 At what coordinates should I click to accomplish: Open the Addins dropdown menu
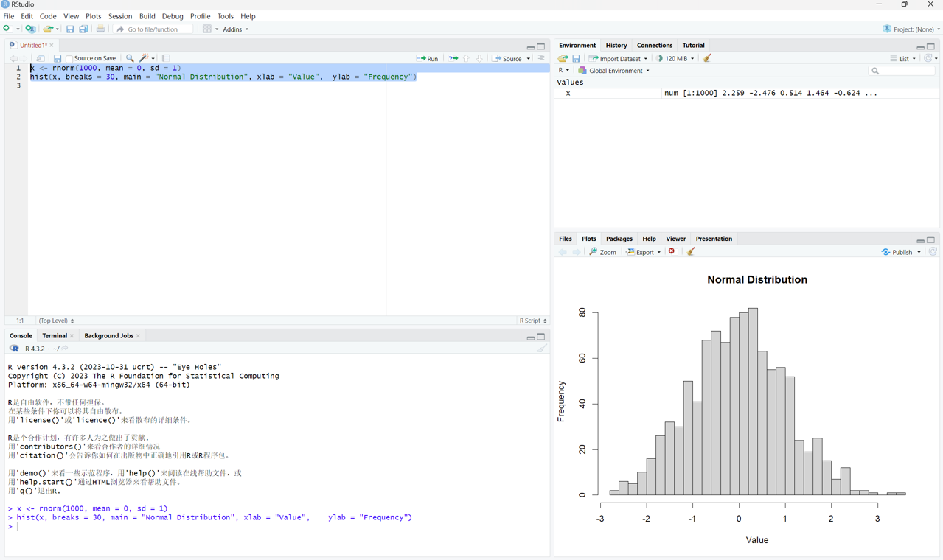click(x=235, y=29)
